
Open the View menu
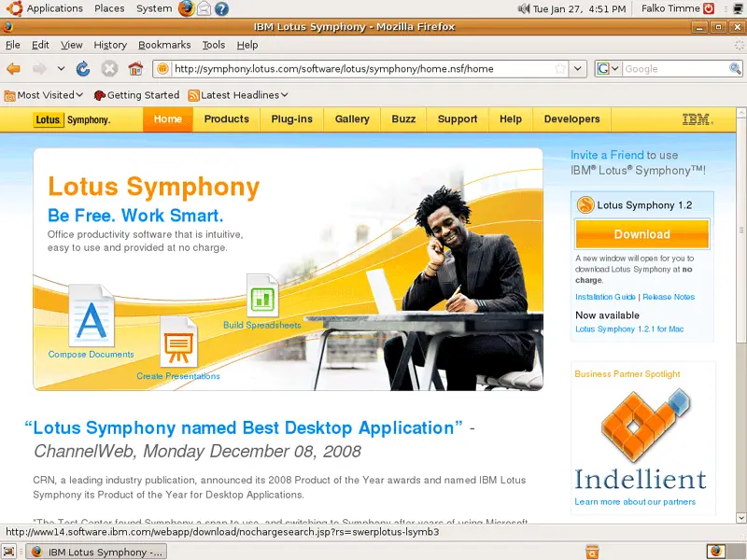(x=72, y=45)
